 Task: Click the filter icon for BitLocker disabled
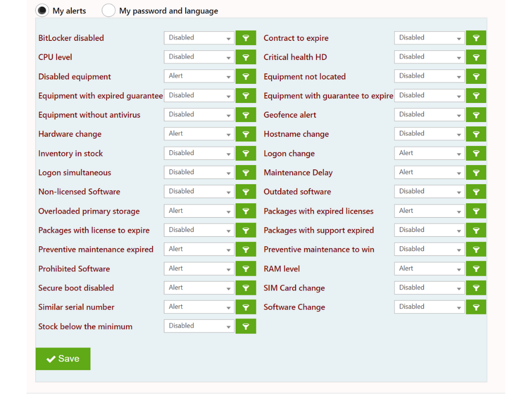point(245,38)
